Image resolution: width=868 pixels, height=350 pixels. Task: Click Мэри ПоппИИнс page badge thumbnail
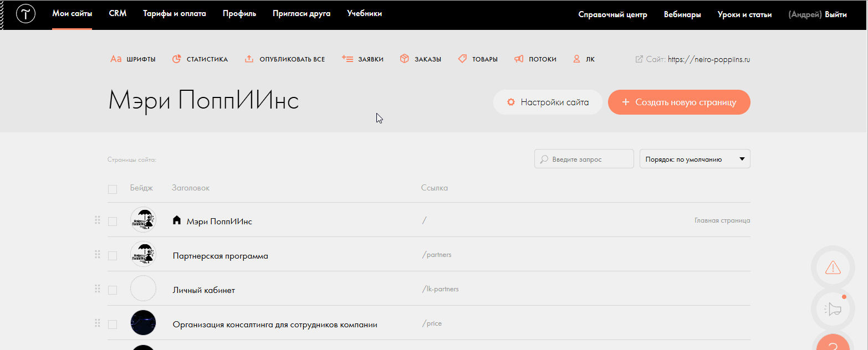point(143,220)
